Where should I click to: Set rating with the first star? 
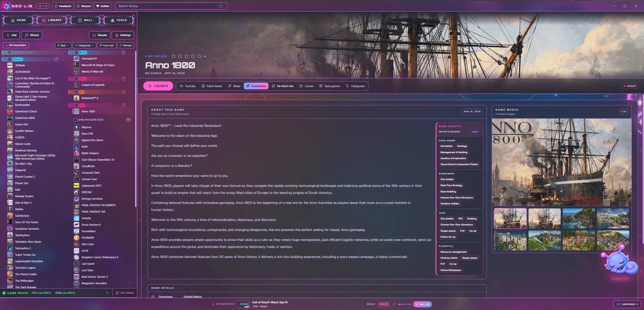(x=173, y=56)
